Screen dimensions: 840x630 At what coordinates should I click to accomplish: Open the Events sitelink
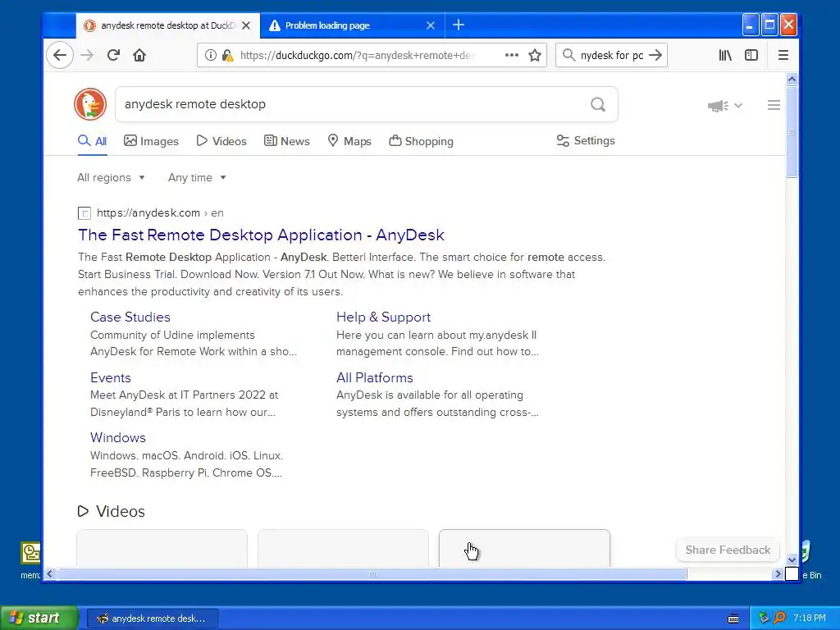[x=111, y=377]
